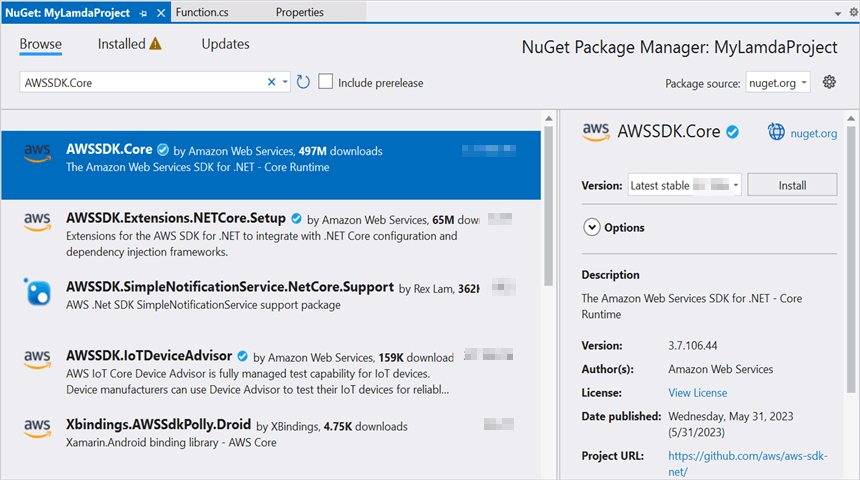Click the version value 3.7.106.44
This screenshot has width=860, height=480.
click(x=692, y=346)
